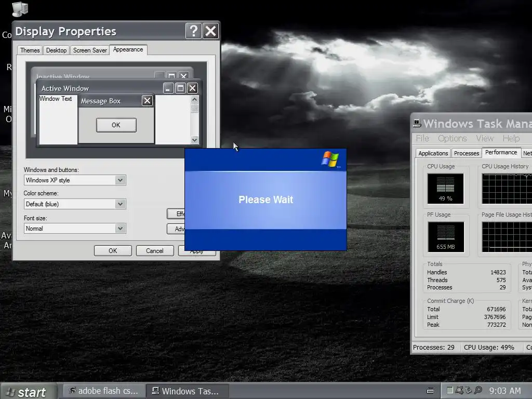Select Task Manager Performance tab
This screenshot has width=532, height=399.
click(501, 152)
